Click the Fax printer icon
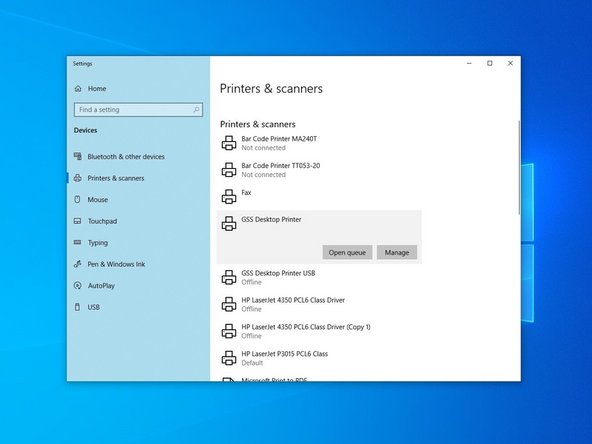This screenshot has width=592, height=444. [229, 197]
